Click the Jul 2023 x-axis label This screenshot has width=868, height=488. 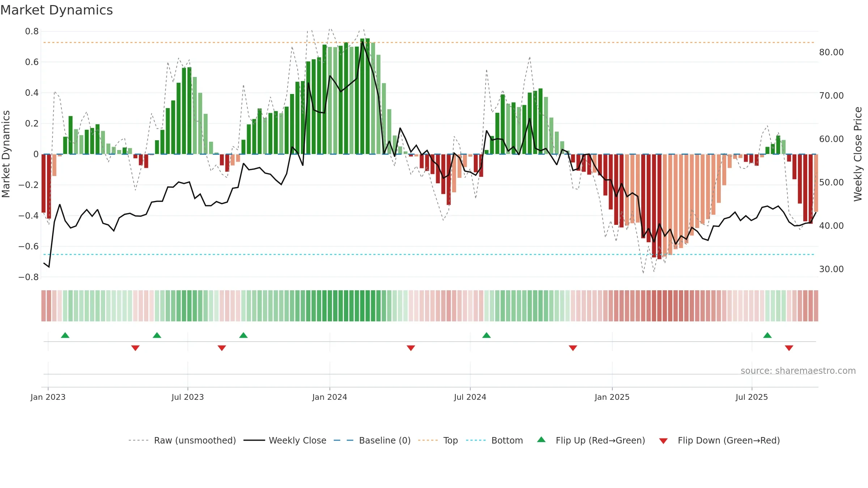pyautogui.click(x=188, y=397)
